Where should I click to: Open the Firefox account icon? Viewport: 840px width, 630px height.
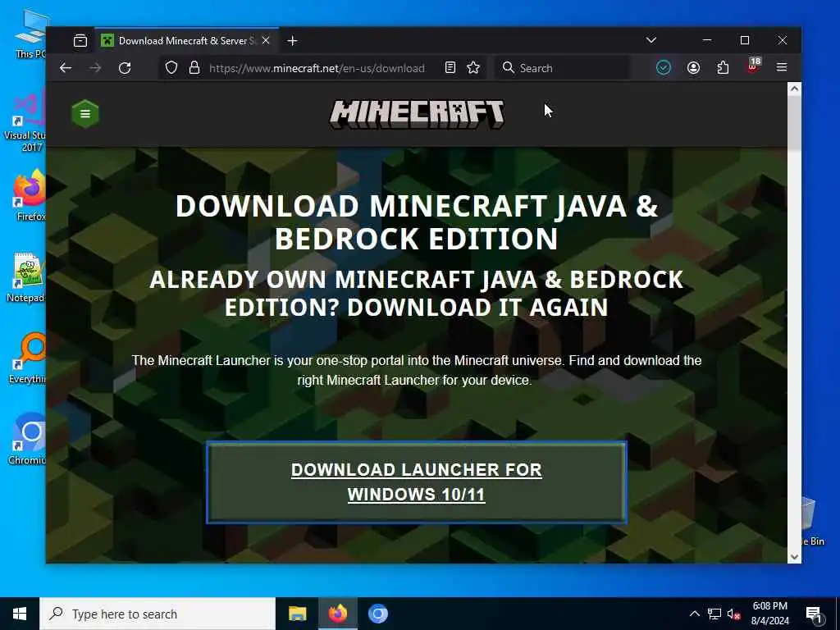point(693,67)
